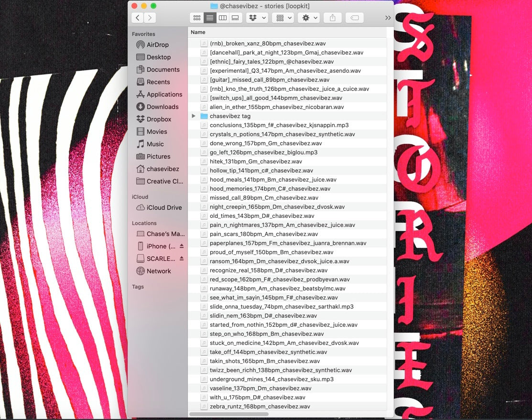Click the Share toolbar button
This screenshot has height=420, width=532.
333,18
